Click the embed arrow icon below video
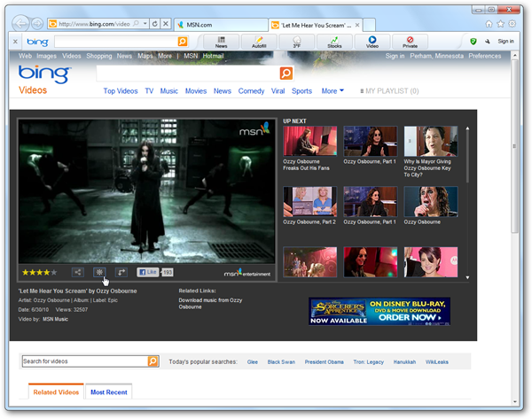Viewport: 532px width, 419px height. coord(121,272)
